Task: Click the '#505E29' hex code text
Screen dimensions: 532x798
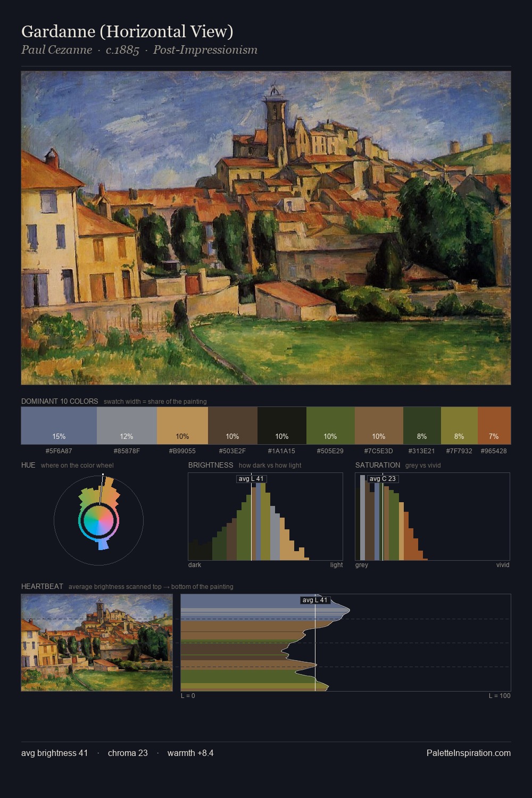Action: tap(330, 451)
